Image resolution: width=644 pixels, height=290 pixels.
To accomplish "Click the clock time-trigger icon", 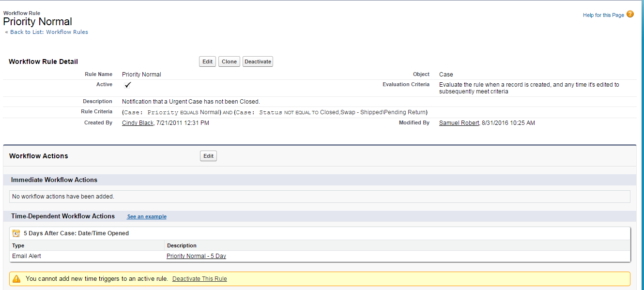I will click(x=16, y=233).
